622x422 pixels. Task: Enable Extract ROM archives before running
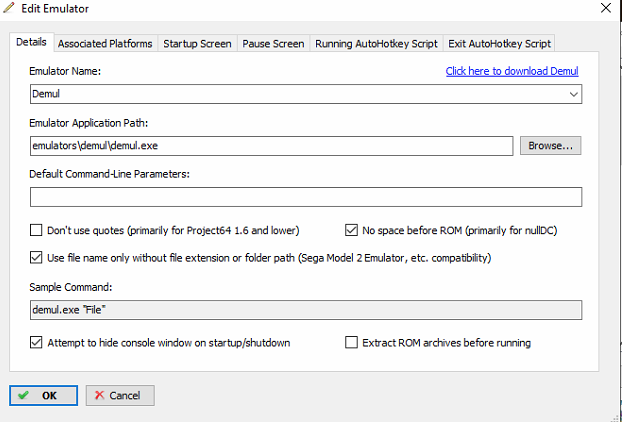[351, 342]
